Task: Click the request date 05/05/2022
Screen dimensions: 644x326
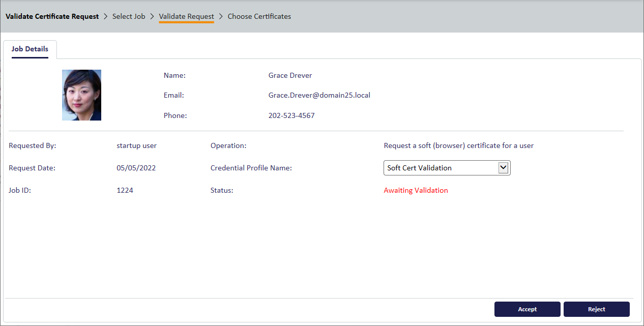Action: 136,168
